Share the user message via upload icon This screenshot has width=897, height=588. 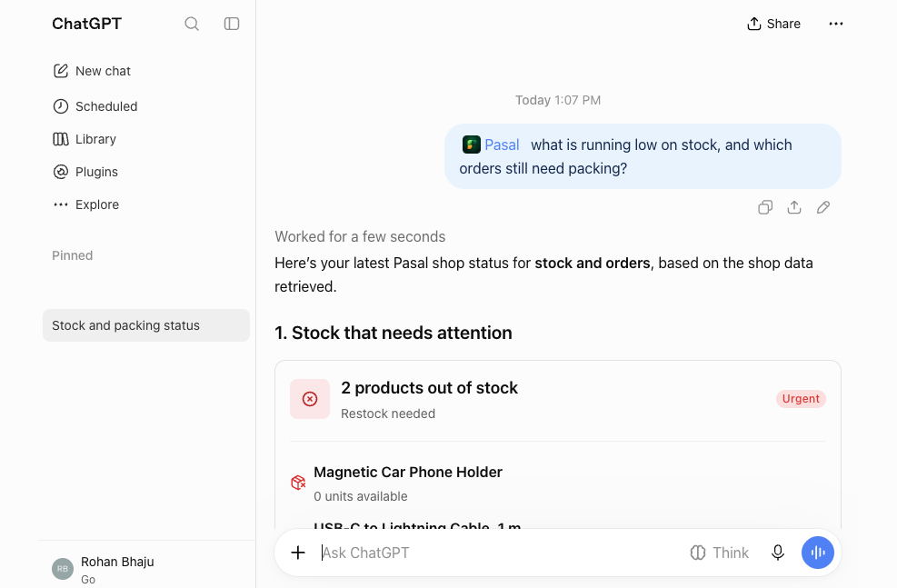[794, 207]
